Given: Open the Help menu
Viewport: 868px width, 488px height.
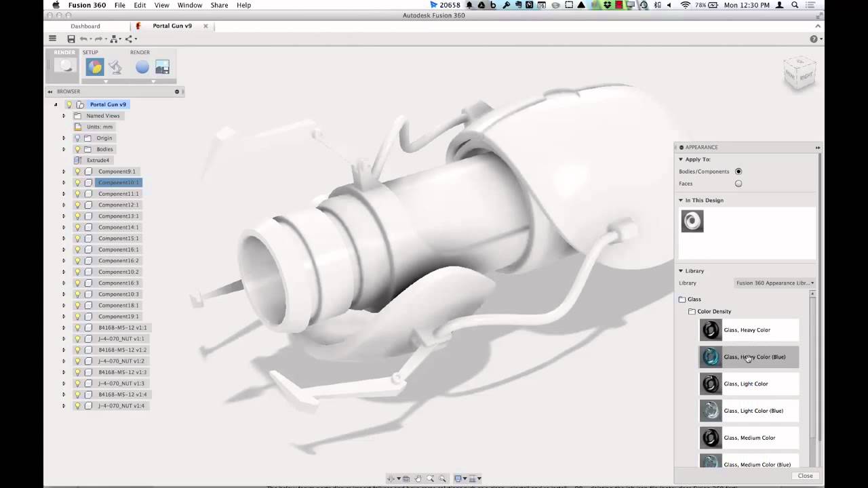Looking at the screenshot, I should coord(243,5).
